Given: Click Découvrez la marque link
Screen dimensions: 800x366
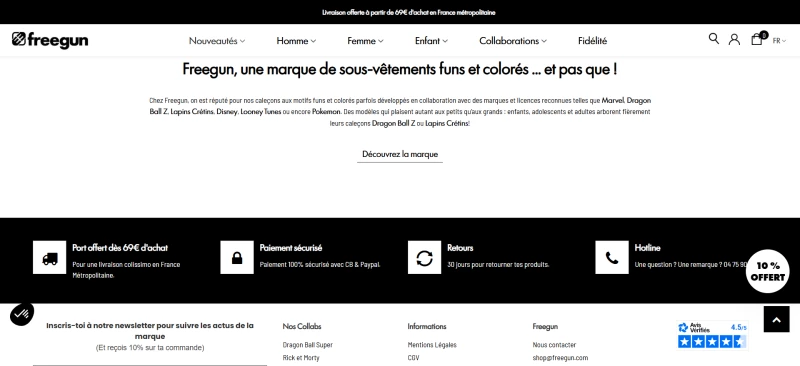Looking at the screenshot, I should pyautogui.click(x=400, y=154).
